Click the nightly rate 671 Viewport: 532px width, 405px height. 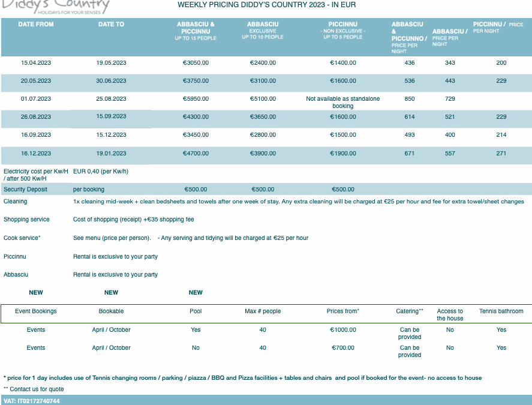point(410,154)
